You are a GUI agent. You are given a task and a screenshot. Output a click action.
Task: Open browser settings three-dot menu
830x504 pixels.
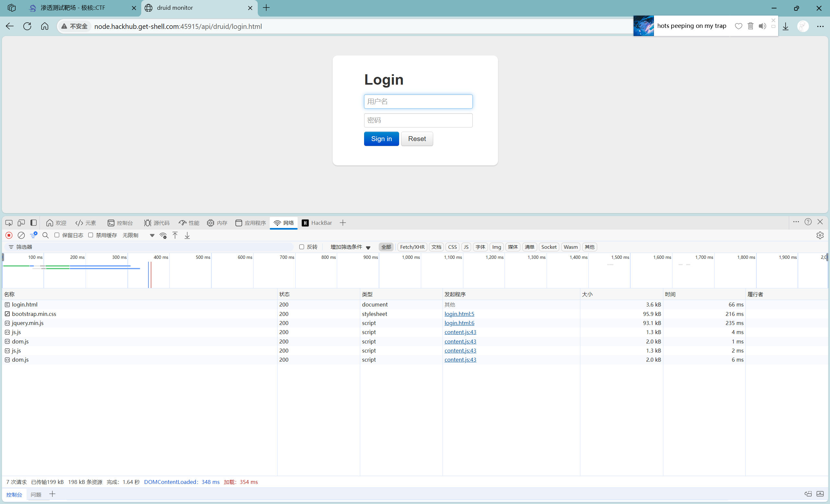[x=820, y=26]
